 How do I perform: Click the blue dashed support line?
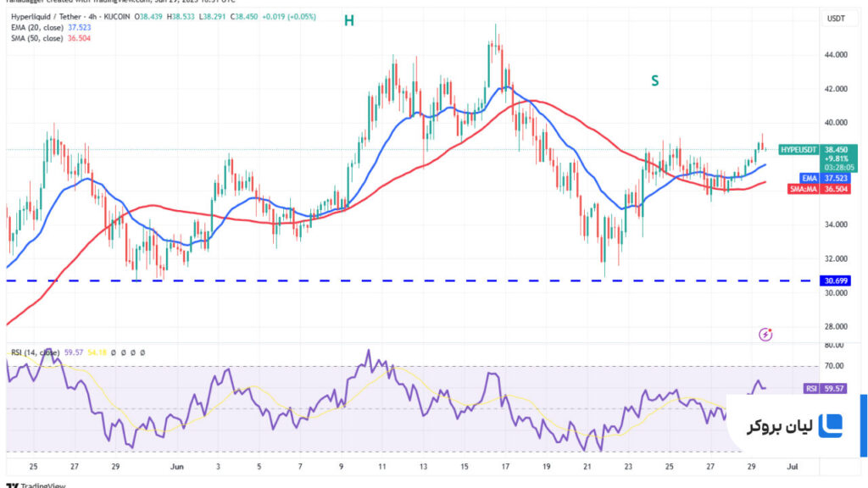[413, 281]
